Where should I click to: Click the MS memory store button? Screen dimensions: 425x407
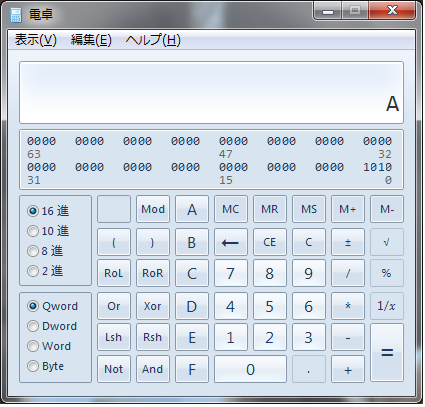(x=309, y=209)
